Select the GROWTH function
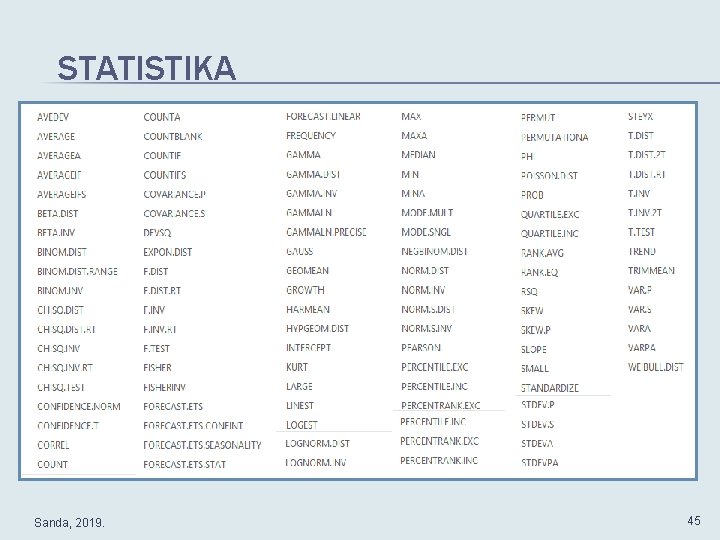 tap(305, 290)
